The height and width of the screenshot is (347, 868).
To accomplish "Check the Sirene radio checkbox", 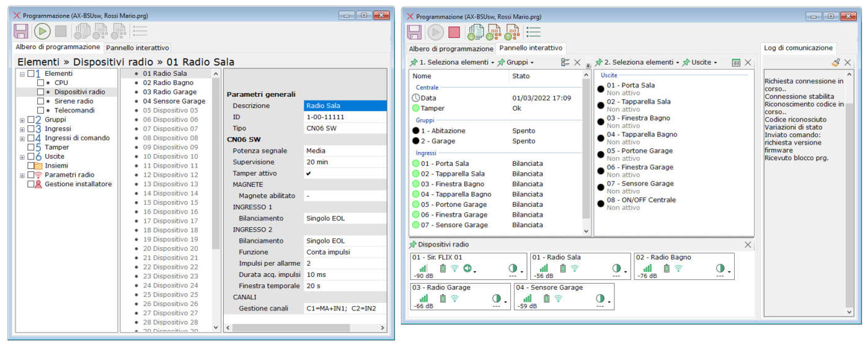I will [x=40, y=101].
